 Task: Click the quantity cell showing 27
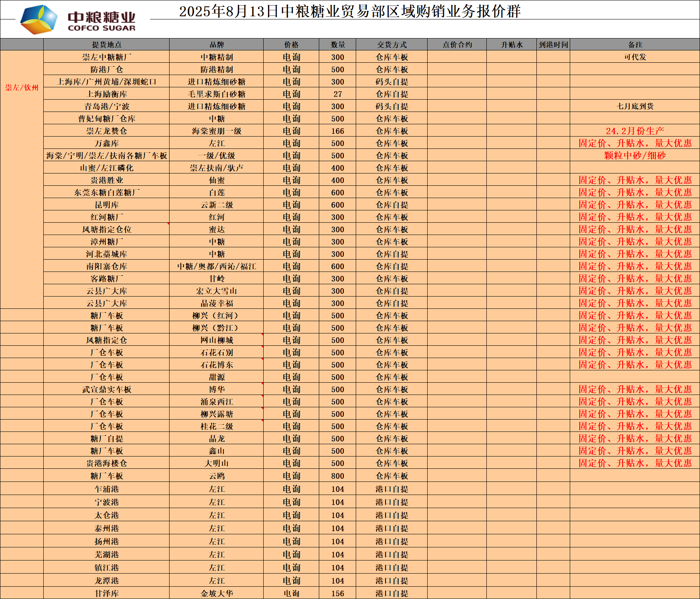tap(337, 94)
